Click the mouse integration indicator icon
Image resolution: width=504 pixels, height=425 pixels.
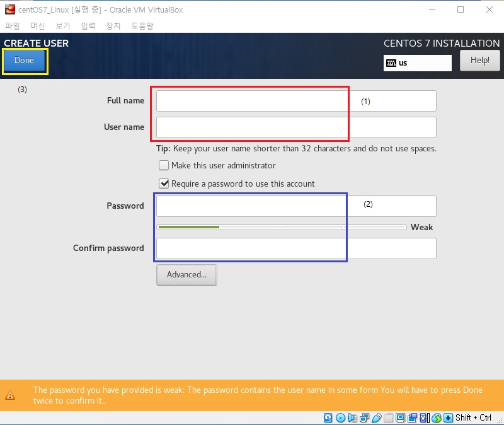tap(437, 417)
